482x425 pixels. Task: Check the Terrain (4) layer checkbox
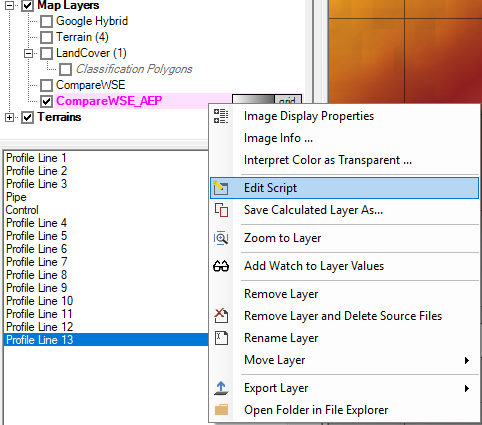click(x=46, y=37)
